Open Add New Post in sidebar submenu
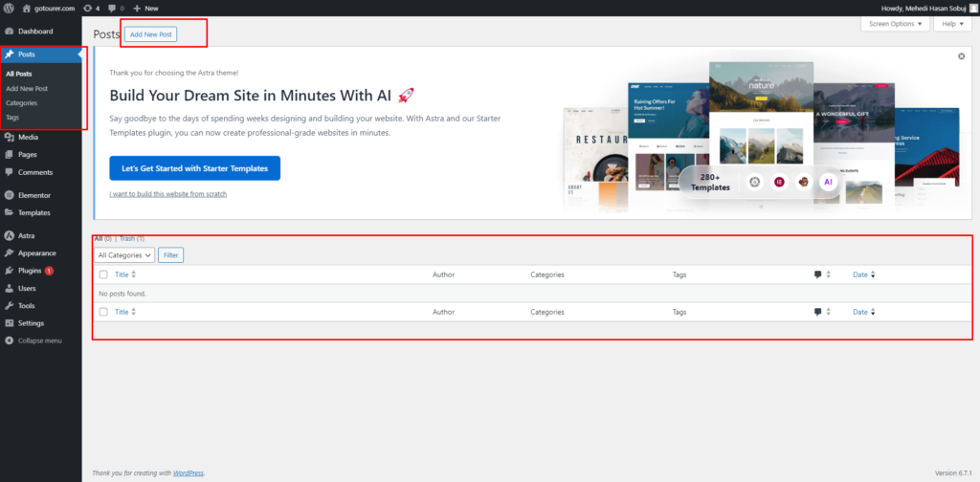 pos(27,89)
